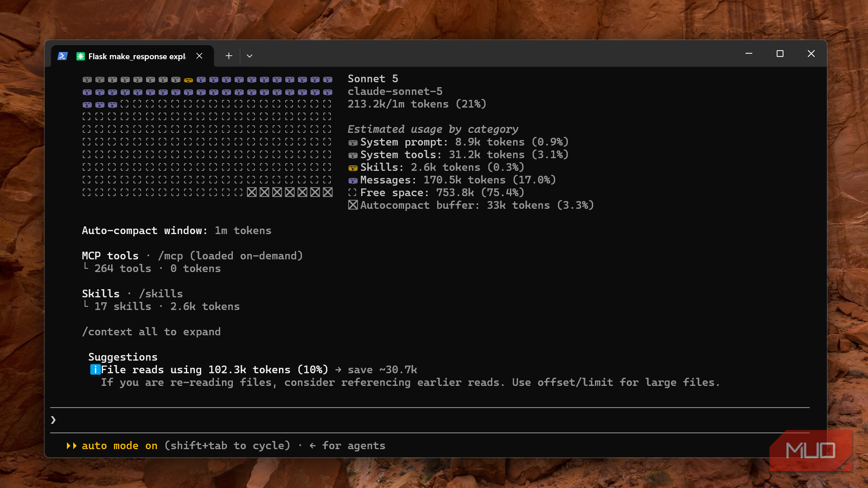
Task: Click the 'Use offset/limit for large files' tip
Action: [616, 382]
